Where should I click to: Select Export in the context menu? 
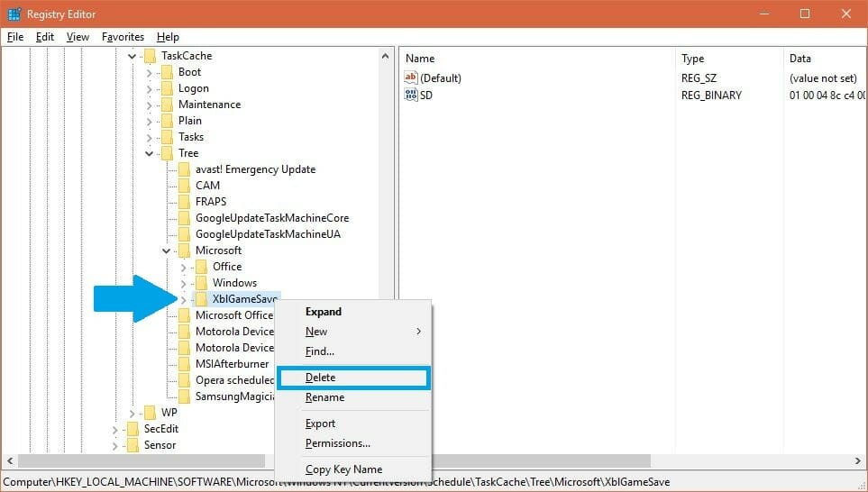pyautogui.click(x=353, y=424)
